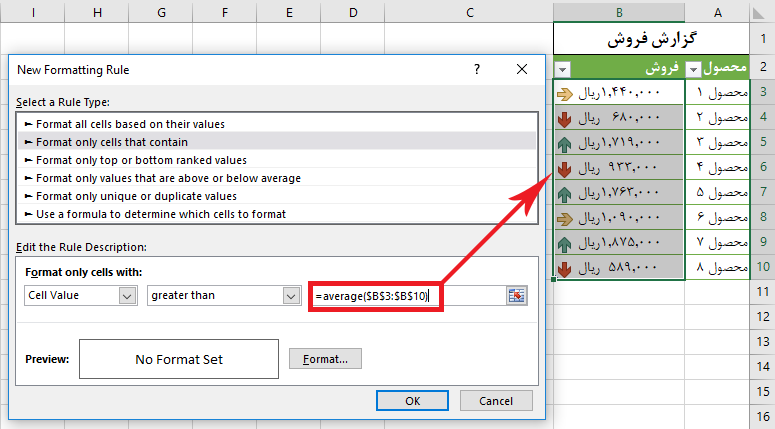Select row 11 header
This screenshot has height=429, width=775.
[x=763, y=292]
